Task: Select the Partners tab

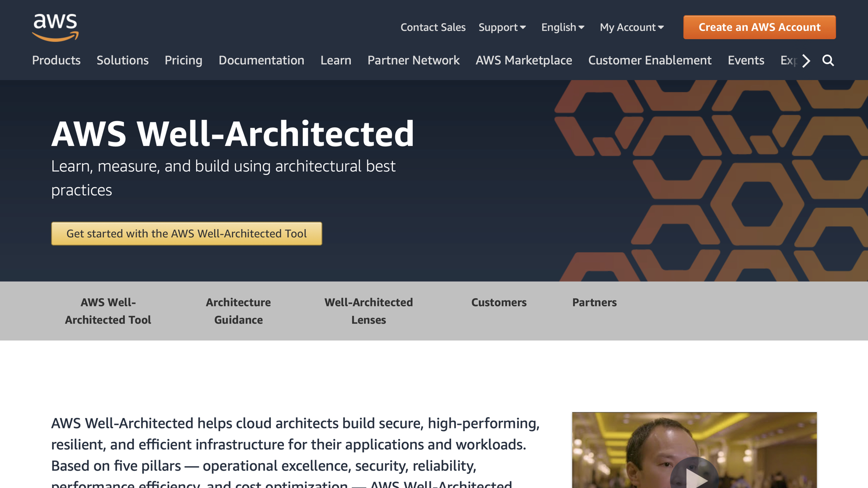Action: [594, 302]
